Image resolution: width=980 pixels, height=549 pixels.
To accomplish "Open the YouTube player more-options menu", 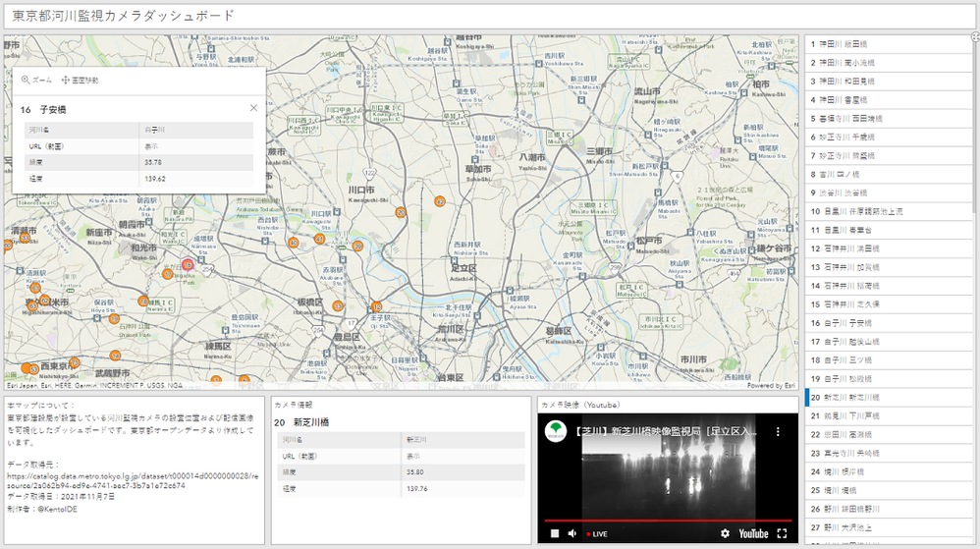I will coord(778,431).
